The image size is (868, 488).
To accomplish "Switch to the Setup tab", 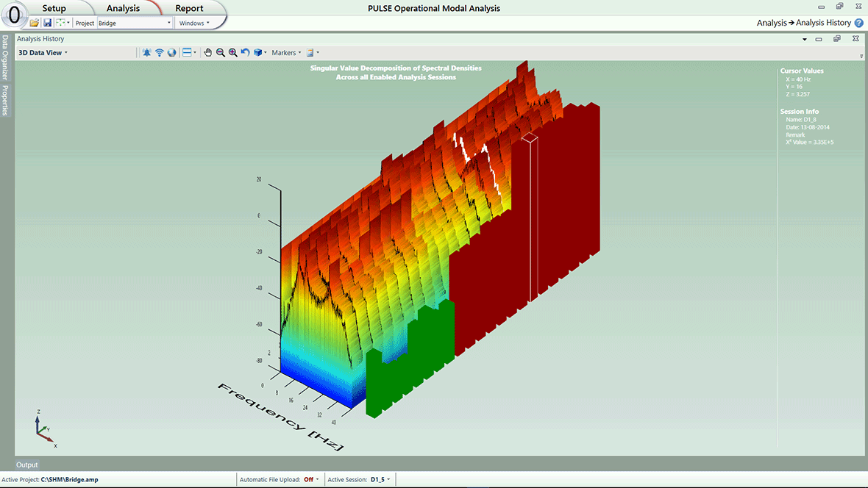I will tap(54, 8).
